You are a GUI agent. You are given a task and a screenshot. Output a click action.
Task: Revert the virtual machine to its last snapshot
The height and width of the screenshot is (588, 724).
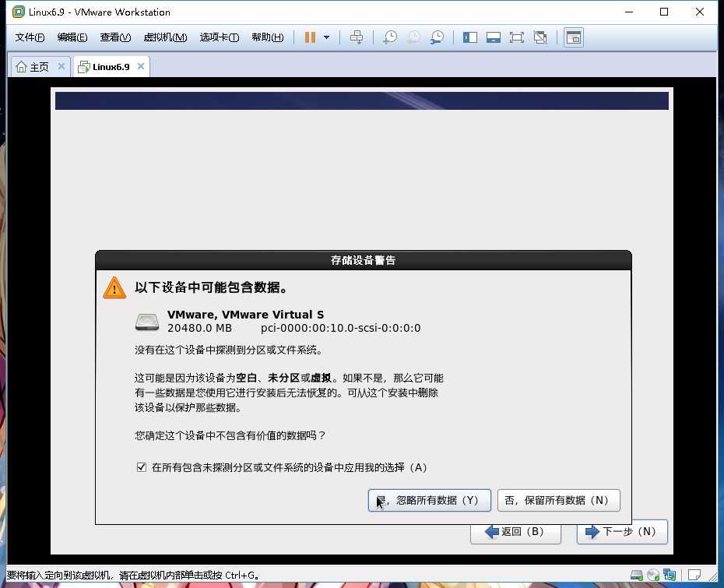click(413, 37)
